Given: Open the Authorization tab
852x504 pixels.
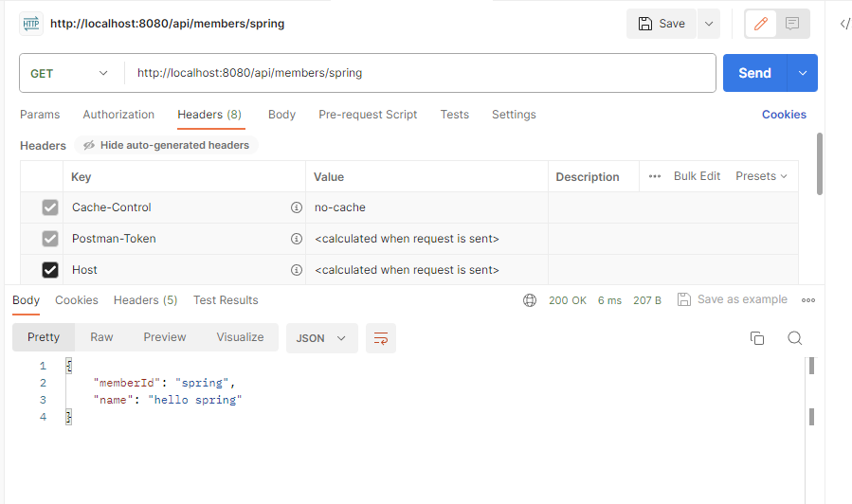Looking at the screenshot, I should click(118, 115).
